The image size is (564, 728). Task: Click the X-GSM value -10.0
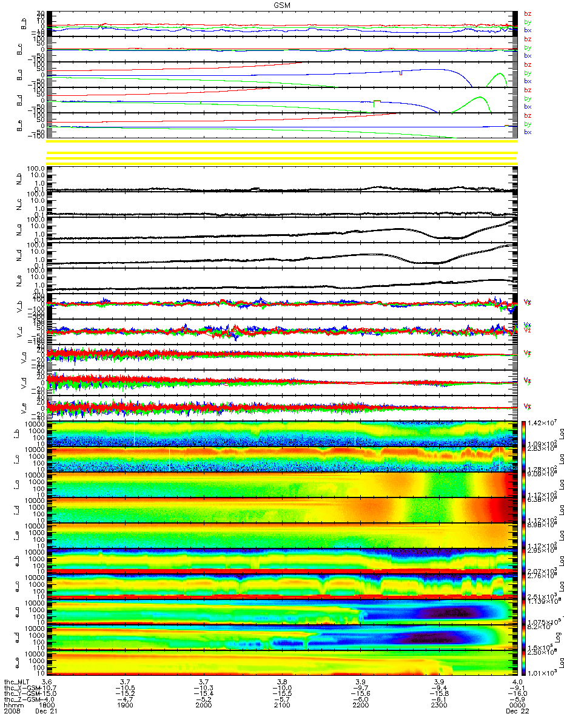click(282, 688)
